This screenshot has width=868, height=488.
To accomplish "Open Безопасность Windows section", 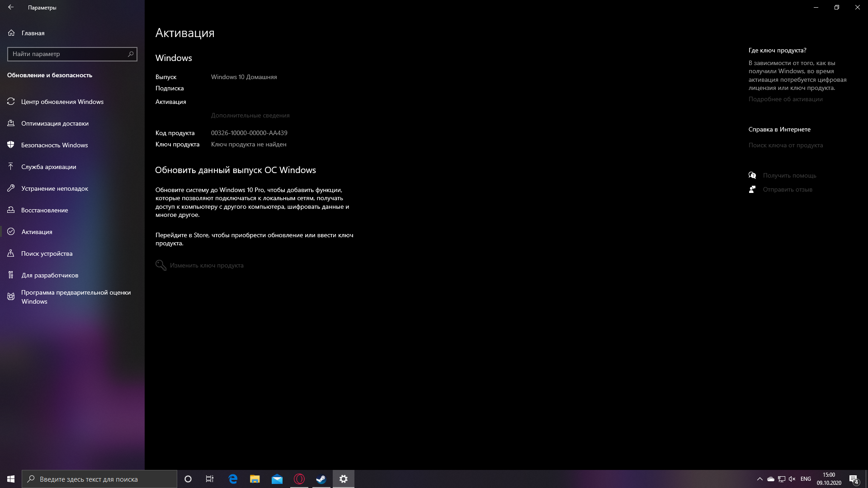I will point(72,145).
